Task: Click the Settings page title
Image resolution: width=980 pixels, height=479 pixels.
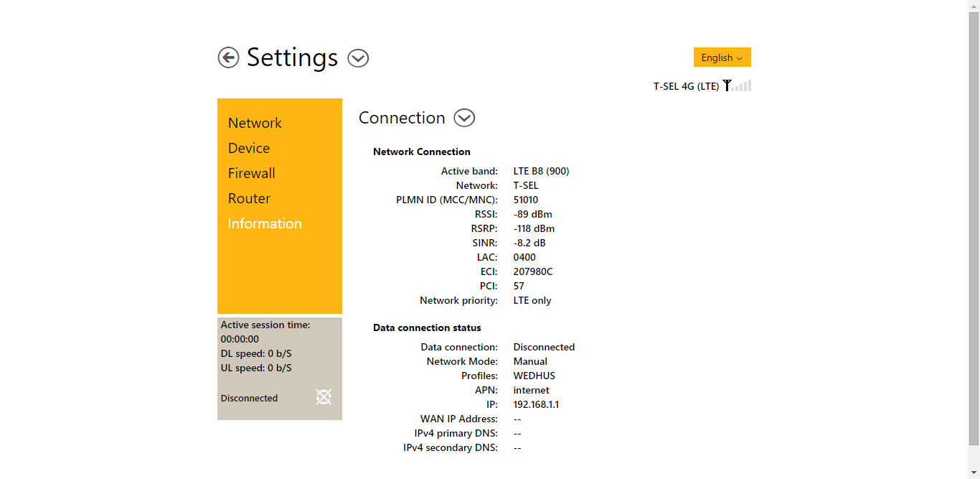Action: pyautogui.click(x=292, y=57)
